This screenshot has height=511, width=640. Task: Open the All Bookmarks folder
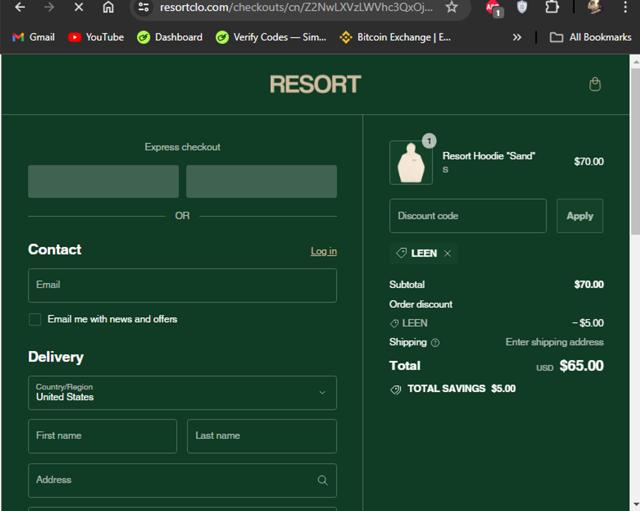pos(590,38)
